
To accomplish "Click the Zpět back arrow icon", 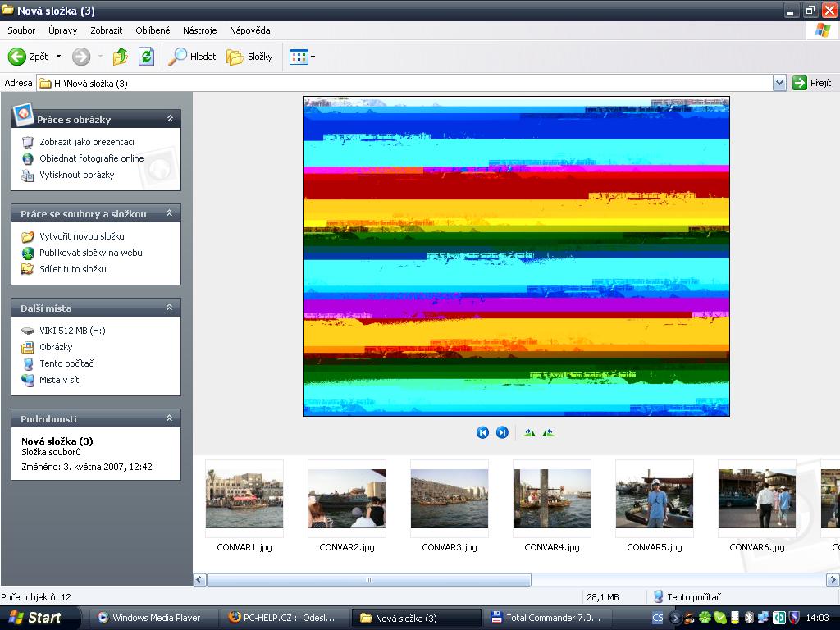I will pyautogui.click(x=17, y=57).
